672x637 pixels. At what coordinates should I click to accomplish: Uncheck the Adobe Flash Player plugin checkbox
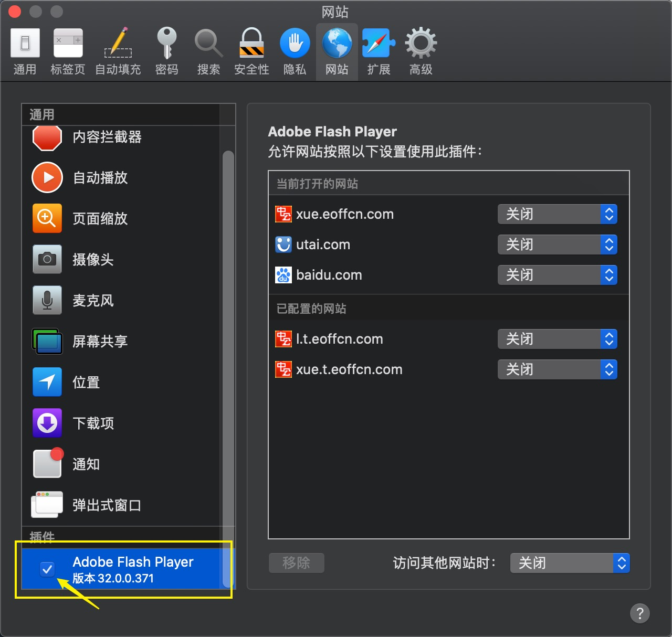point(47,569)
